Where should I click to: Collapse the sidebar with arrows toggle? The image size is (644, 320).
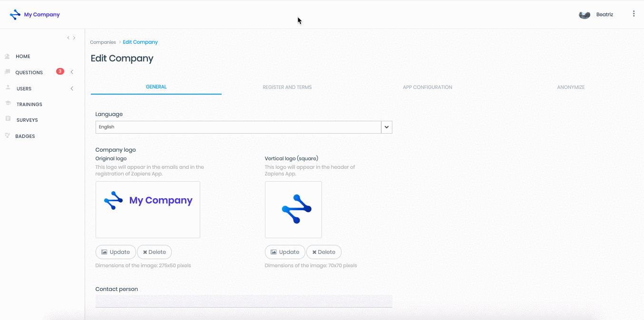71,38
